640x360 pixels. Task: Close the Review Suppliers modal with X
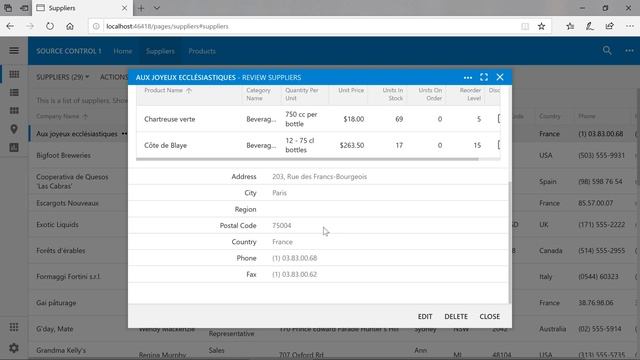point(500,77)
